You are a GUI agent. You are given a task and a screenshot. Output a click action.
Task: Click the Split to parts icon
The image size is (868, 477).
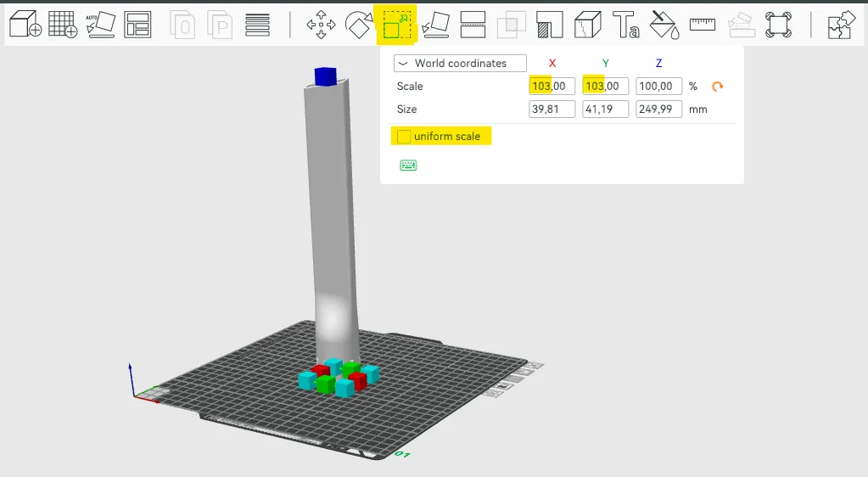pos(220,25)
